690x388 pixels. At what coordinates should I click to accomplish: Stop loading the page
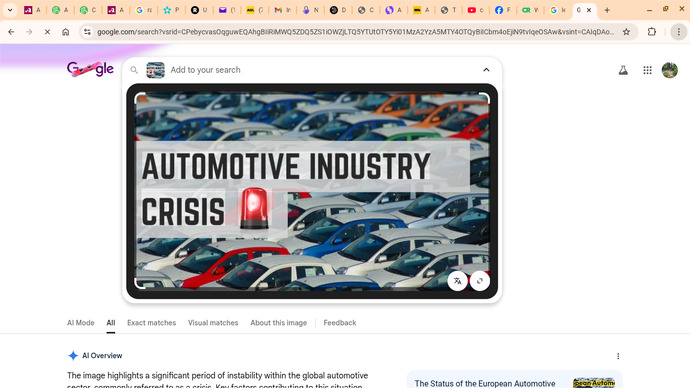47,32
